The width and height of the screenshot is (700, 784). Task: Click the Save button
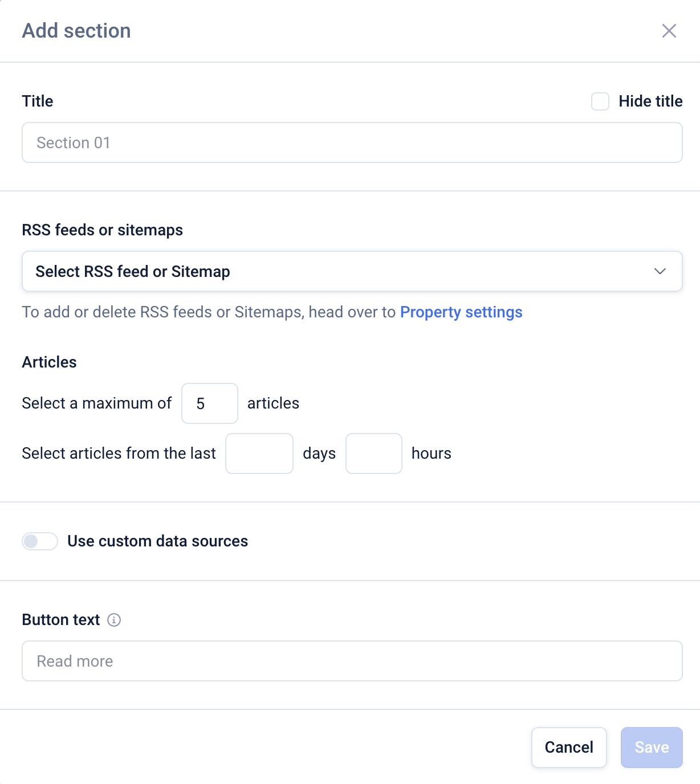(652, 748)
